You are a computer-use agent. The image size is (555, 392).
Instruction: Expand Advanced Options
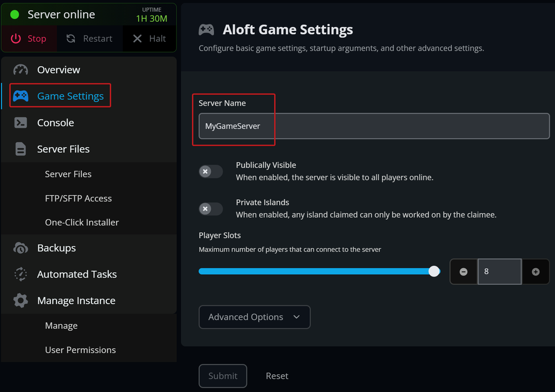point(254,316)
